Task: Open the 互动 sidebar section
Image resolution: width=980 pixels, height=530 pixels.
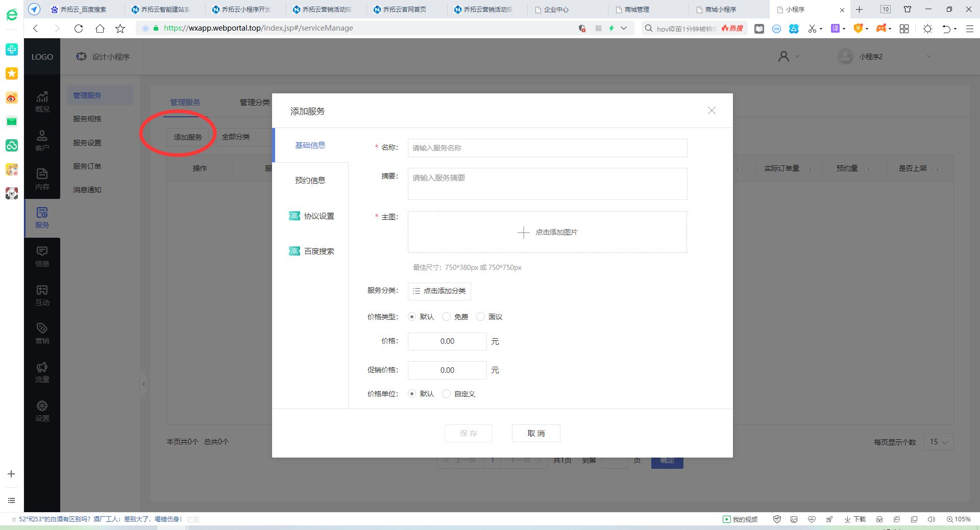Action: [42, 295]
